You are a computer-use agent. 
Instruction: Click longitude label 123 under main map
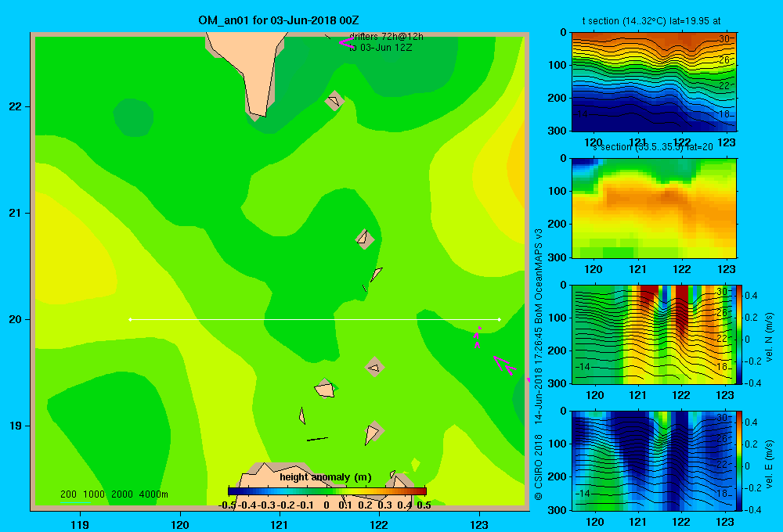pyautogui.click(x=479, y=524)
